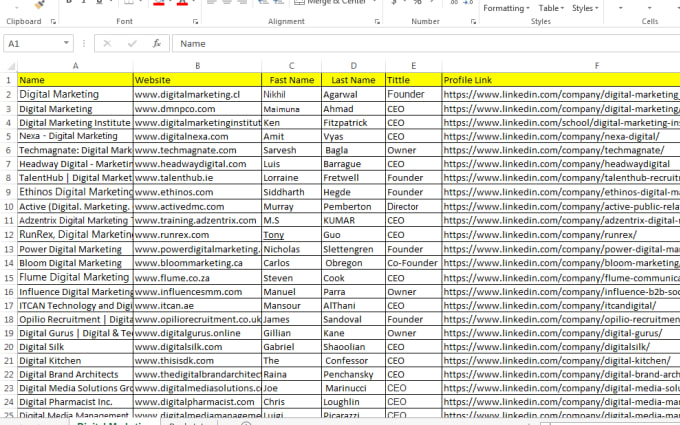Screen dimensions: 680x425
Task: Select column A header
Action: (x=75, y=66)
